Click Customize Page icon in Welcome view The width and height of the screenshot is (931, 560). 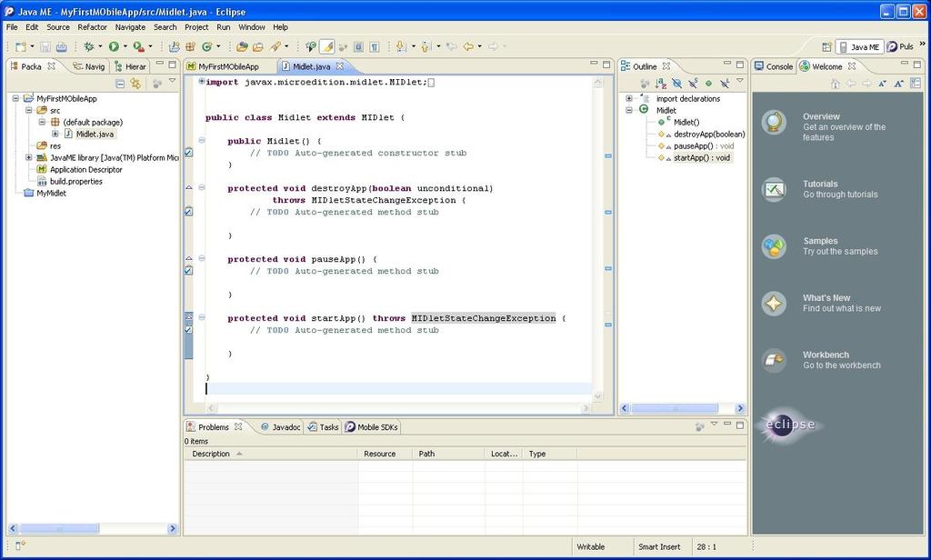pyautogui.click(x=915, y=84)
